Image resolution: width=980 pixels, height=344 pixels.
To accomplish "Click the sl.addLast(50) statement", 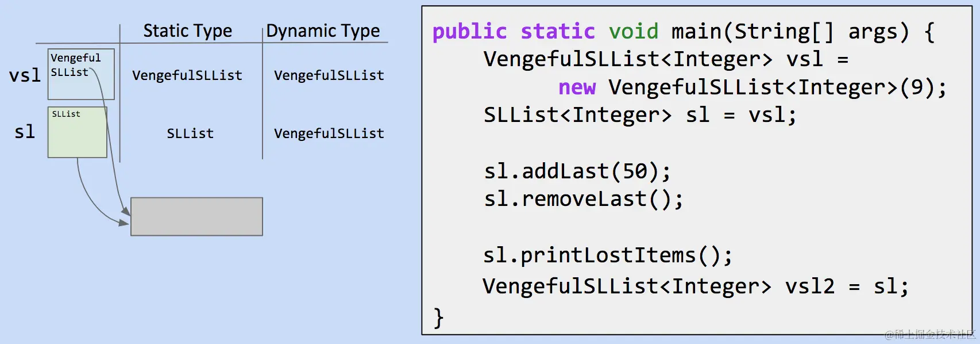I will tap(577, 171).
